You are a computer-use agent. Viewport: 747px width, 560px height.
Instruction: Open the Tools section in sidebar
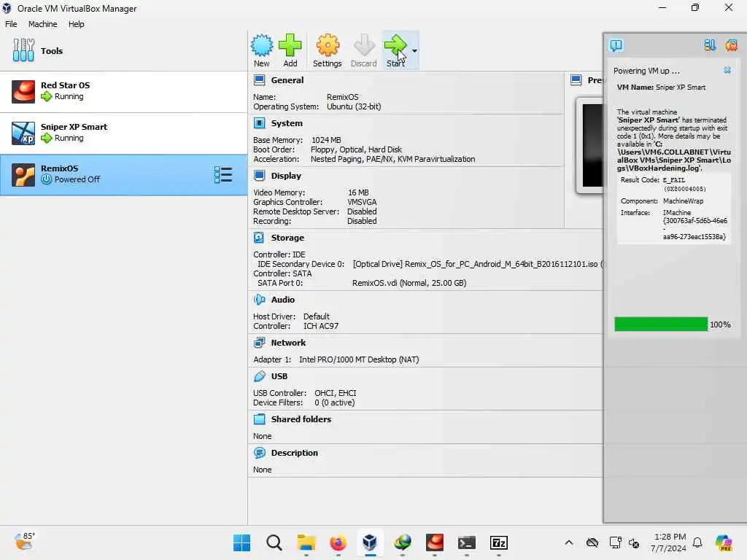click(x=124, y=51)
